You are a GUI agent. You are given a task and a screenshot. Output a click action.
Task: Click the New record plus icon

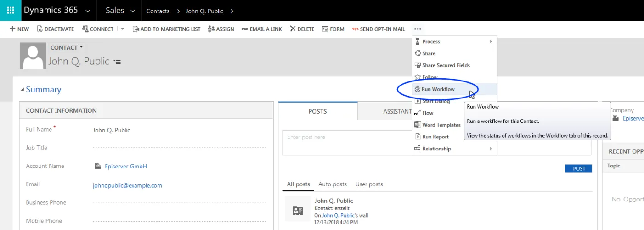point(12,29)
